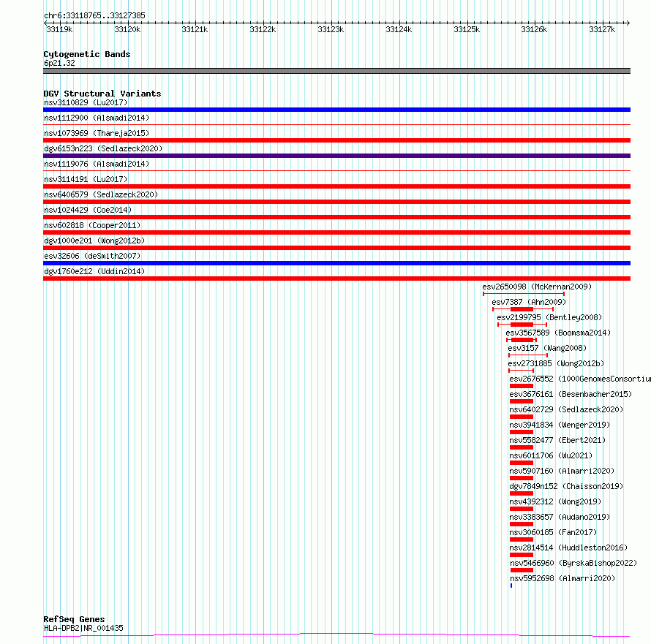Open the esv2199795 (Bentley2008) variant label
The width and height of the screenshot is (651, 644).
[549, 317]
